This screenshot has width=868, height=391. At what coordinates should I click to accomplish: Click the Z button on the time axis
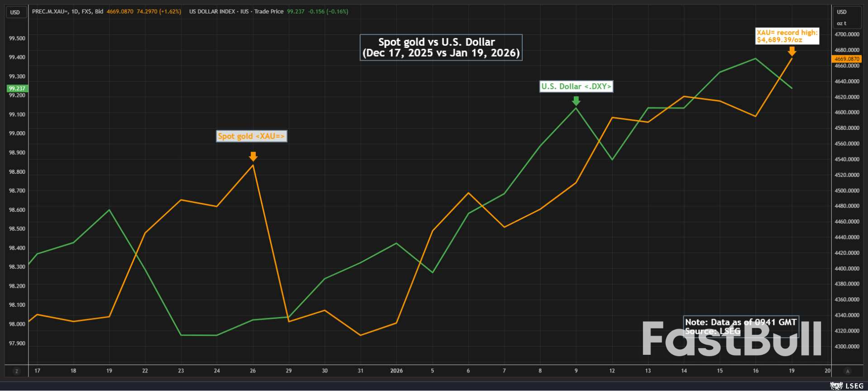tap(17, 371)
